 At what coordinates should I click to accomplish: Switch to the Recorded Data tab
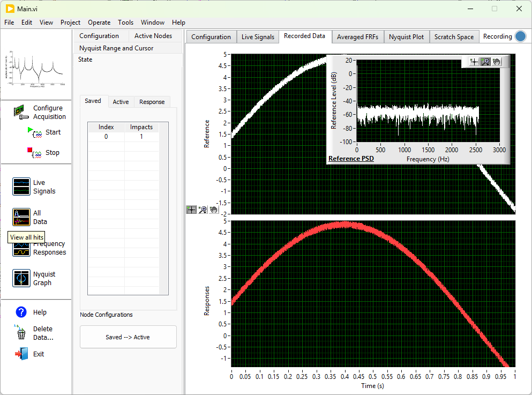305,36
